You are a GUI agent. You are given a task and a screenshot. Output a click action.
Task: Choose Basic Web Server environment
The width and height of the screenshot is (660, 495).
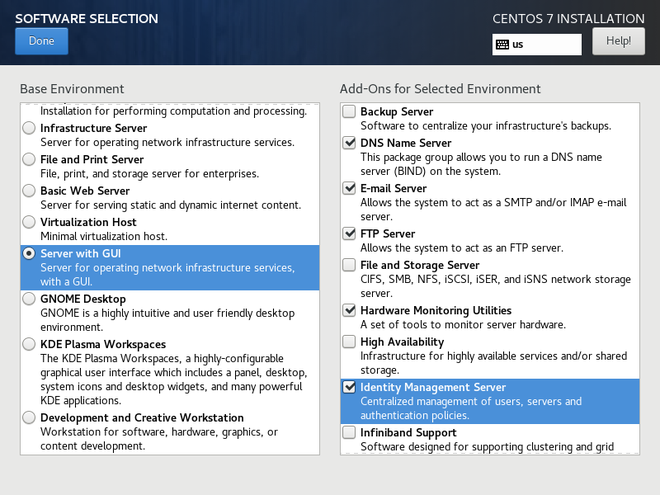point(29,190)
